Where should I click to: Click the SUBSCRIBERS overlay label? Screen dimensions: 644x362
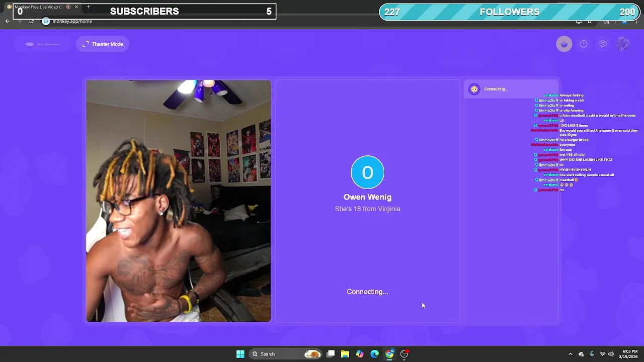click(144, 11)
